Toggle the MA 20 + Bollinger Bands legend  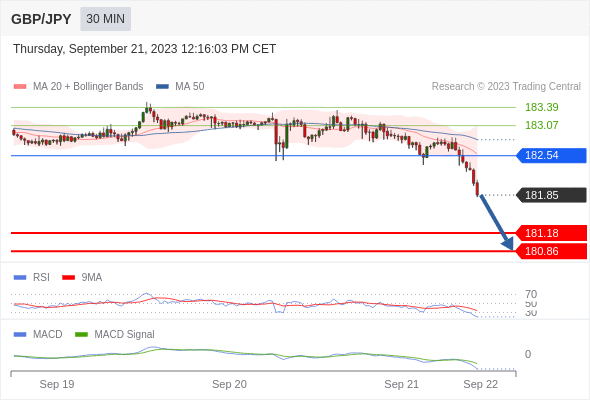coord(78,87)
